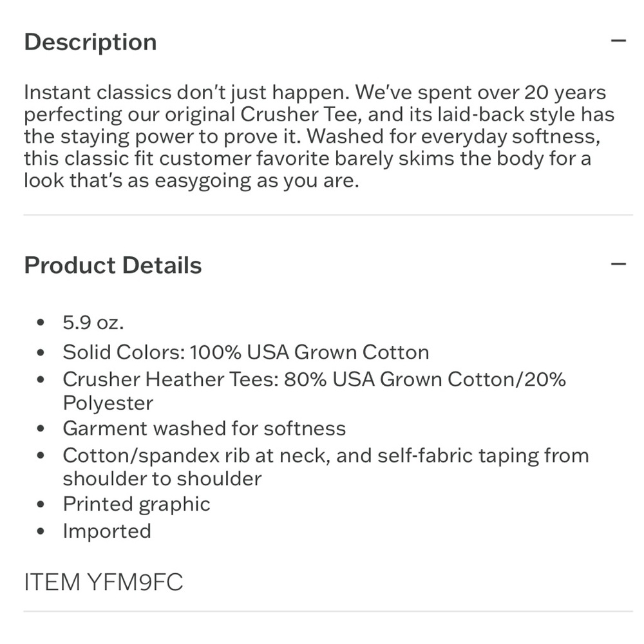Click the Cotton/spandex rib at neck line

click(326, 456)
